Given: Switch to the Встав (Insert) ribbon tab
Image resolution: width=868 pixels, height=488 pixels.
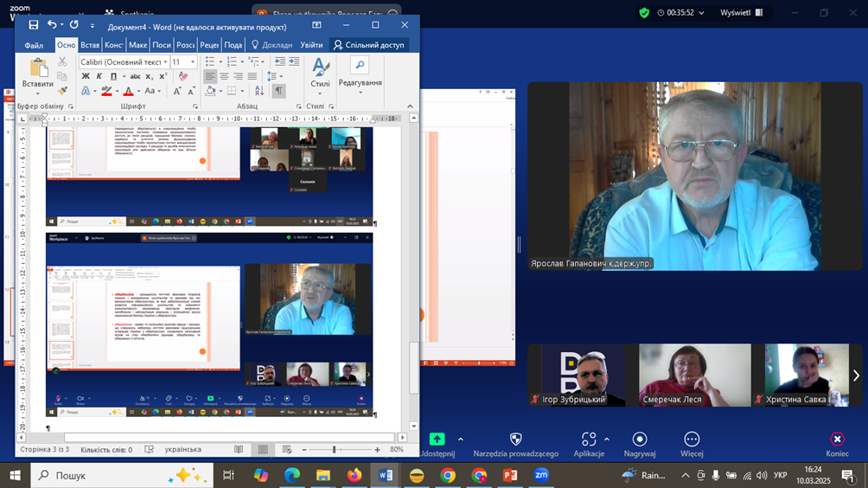Looking at the screenshot, I should pos(90,45).
